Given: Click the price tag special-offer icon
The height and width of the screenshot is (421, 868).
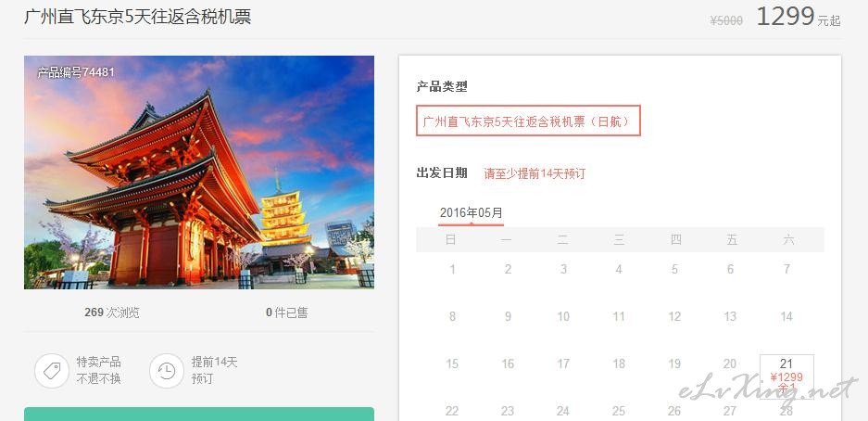Looking at the screenshot, I should pyautogui.click(x=52, y=371).
